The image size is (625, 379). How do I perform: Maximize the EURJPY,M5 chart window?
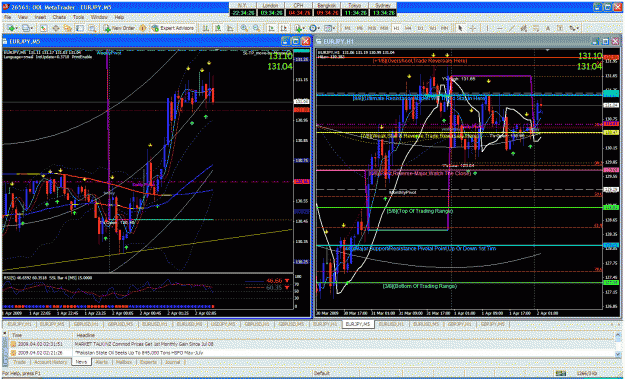[x=295, y=41]
